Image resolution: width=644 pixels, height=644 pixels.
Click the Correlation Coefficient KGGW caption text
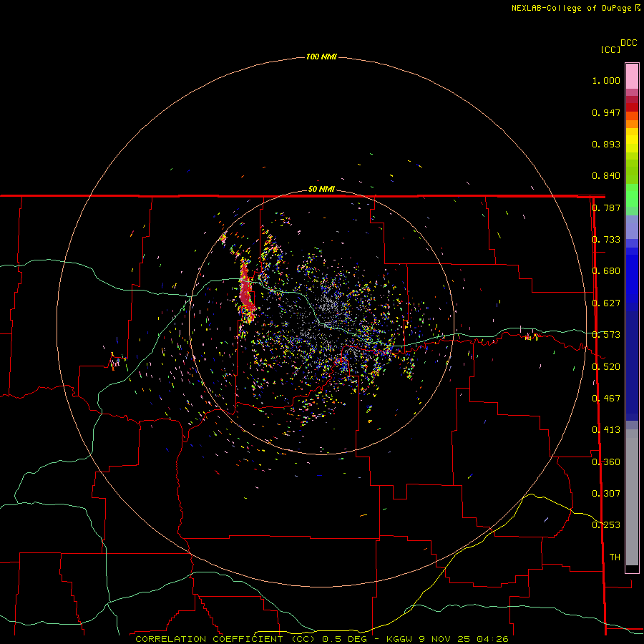[x=321, y=639]
